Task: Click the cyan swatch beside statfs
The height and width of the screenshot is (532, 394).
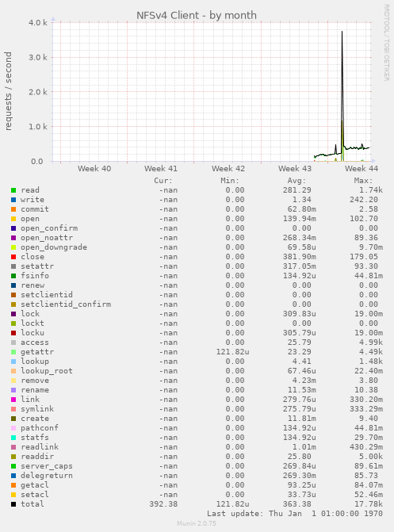Action: tap(13, 438)
